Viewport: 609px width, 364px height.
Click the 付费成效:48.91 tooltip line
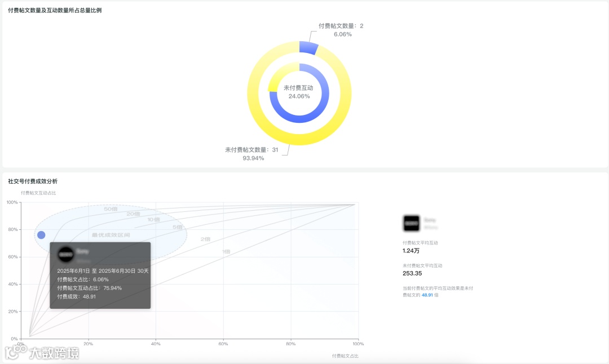(x=77, y=296)
